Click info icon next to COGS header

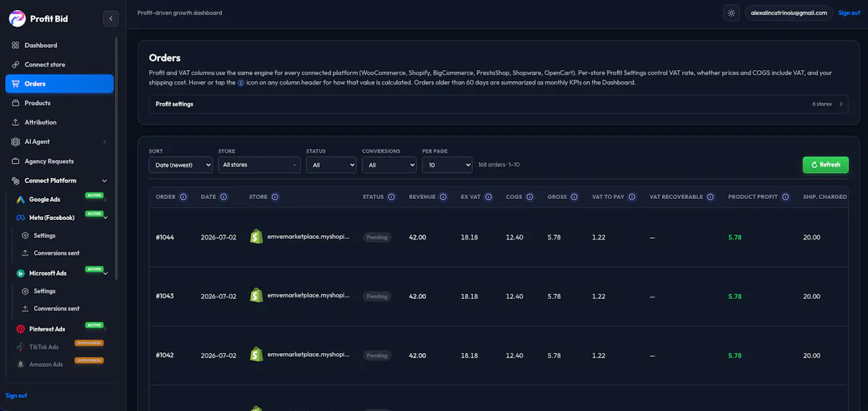pos(529,197)
